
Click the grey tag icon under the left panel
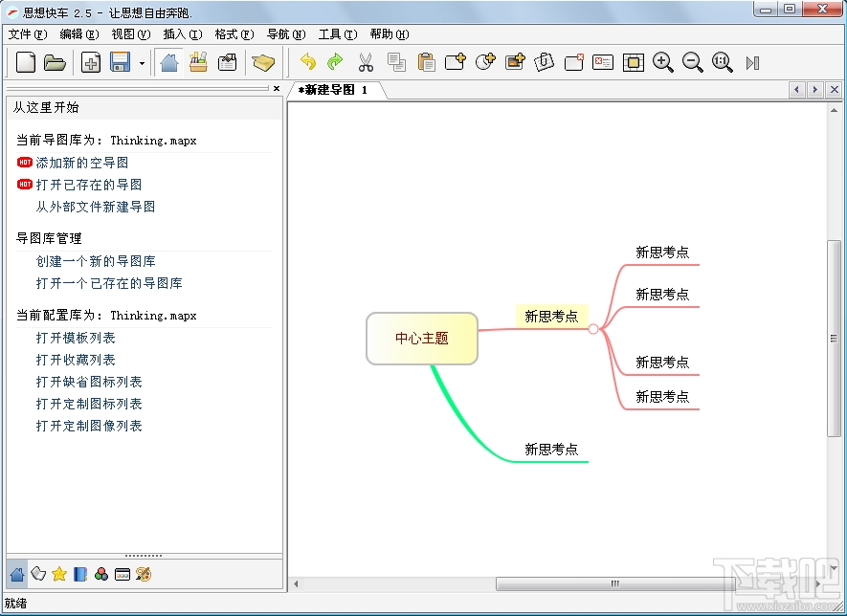[38, 574]
